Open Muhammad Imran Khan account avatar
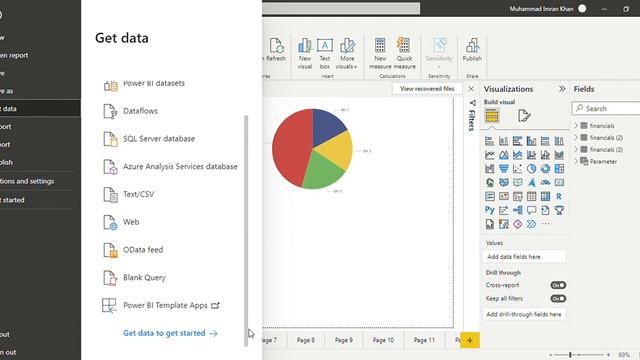The height and width of the screenshot is (360, 640). [x=582, y=9]
